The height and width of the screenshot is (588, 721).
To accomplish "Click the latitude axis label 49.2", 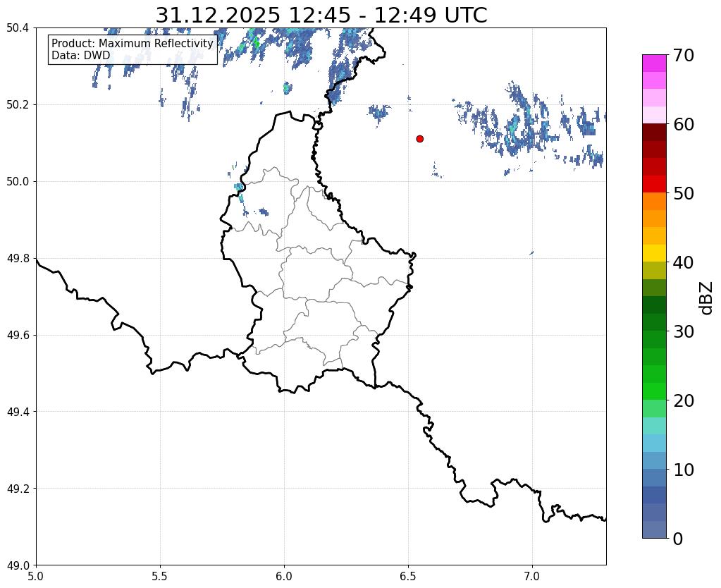I will tap(18, 489).
